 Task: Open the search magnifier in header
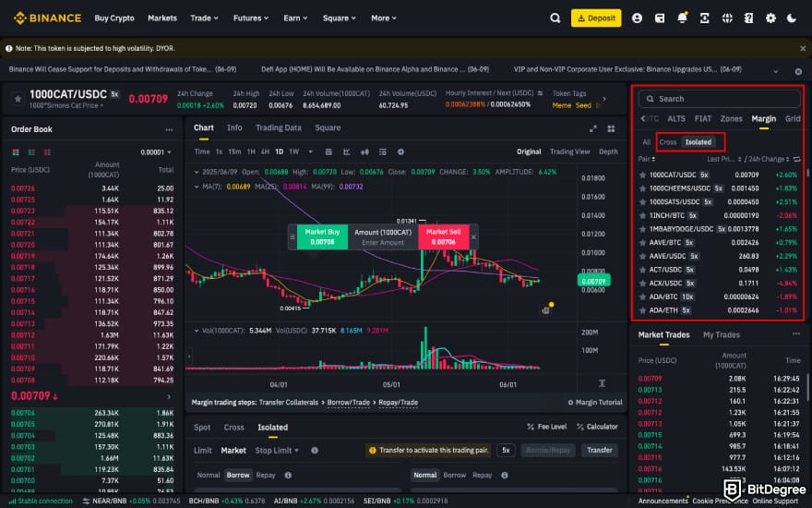tap(555, 18)
